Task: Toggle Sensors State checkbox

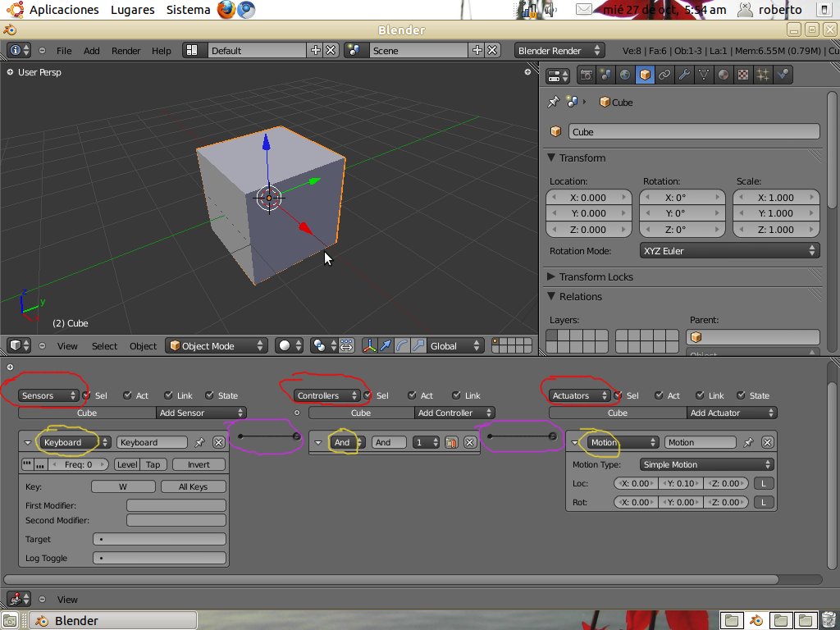Action: tap(209, 395)
